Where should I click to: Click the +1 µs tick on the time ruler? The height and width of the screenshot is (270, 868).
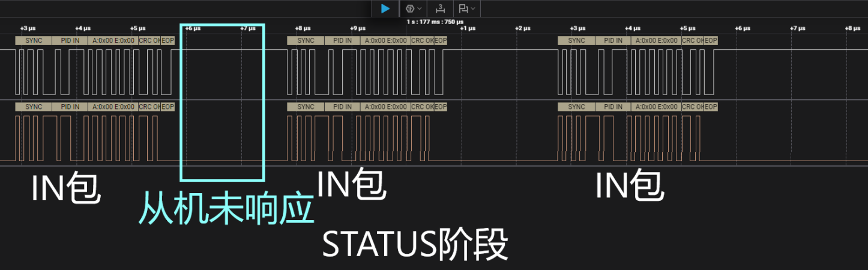468,28
